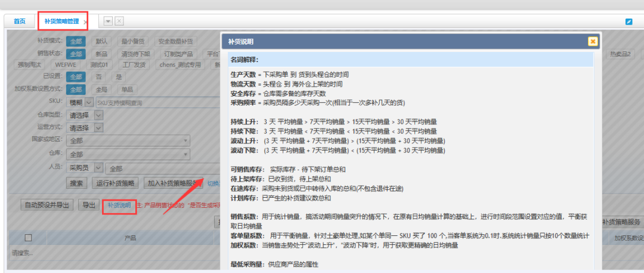Click the 持续上升 definition line

coord(334,122)
